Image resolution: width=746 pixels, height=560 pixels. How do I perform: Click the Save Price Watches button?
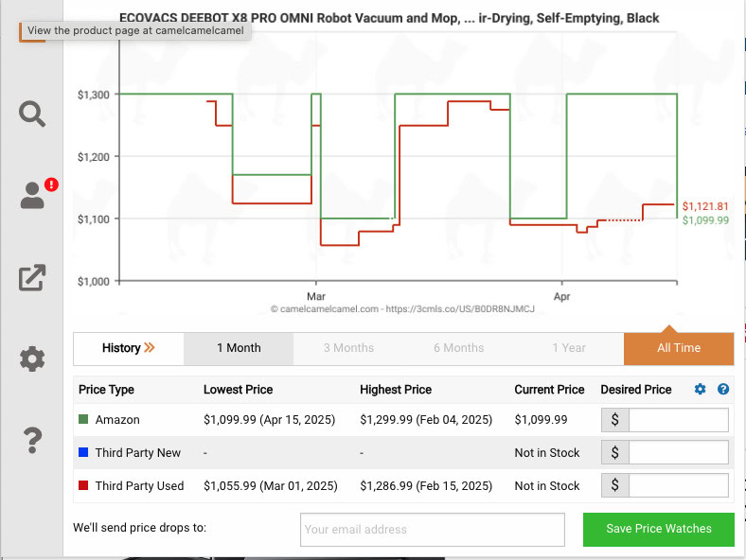[658, 529]
